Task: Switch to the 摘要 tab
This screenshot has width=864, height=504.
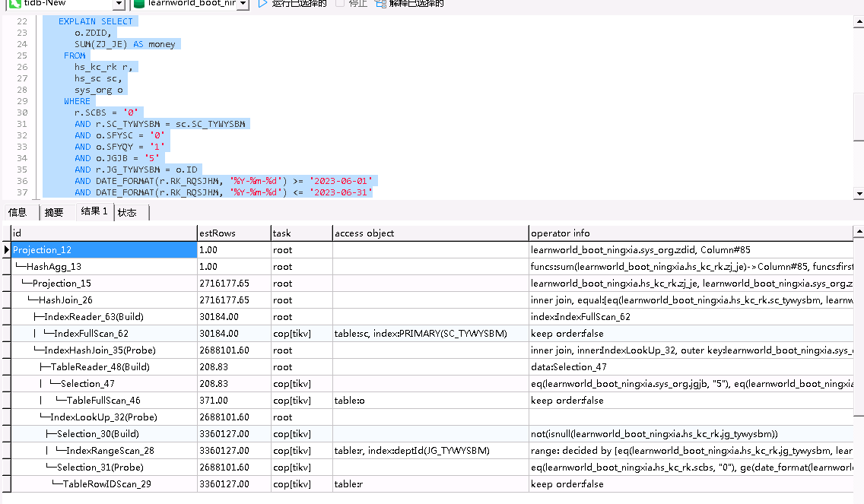Action: 54,212
